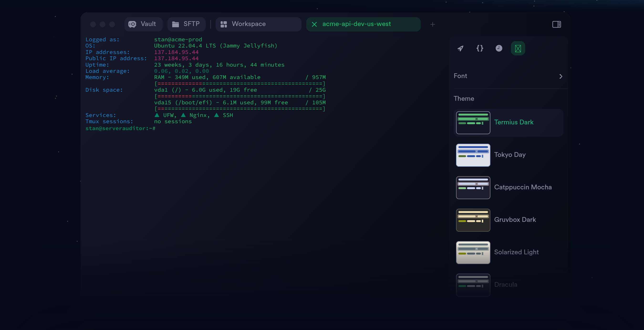The image size is (644, 330).
Task: Select the acme-api-dev-us-west terminal tab
Action: tap(363, 24)
